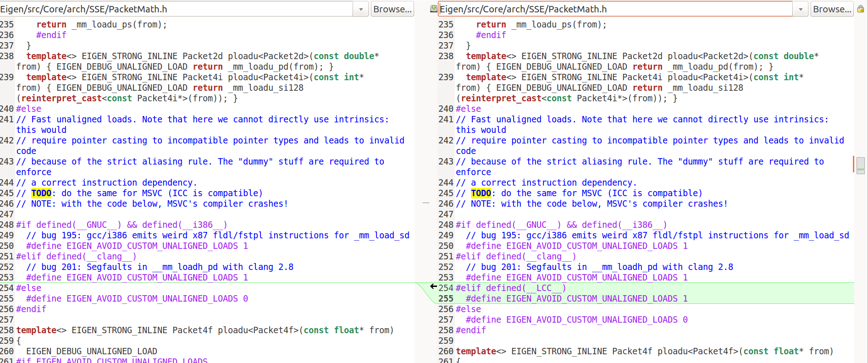Click the define on right pane line 257
Viewport: 868px width, 363px height.
pyautogui.click(x=577, y=320)
